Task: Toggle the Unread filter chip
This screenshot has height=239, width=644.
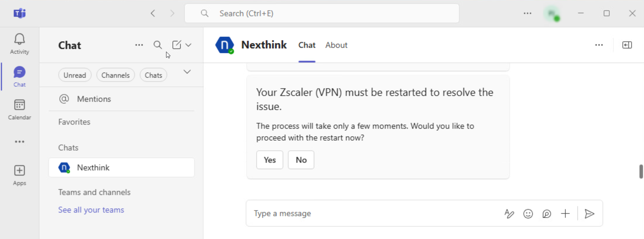Action: (x=75, y=75)
